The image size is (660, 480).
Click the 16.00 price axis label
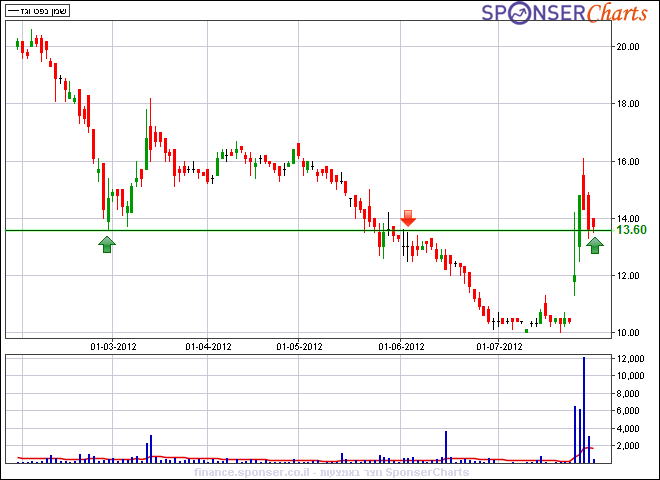point(628,162)
